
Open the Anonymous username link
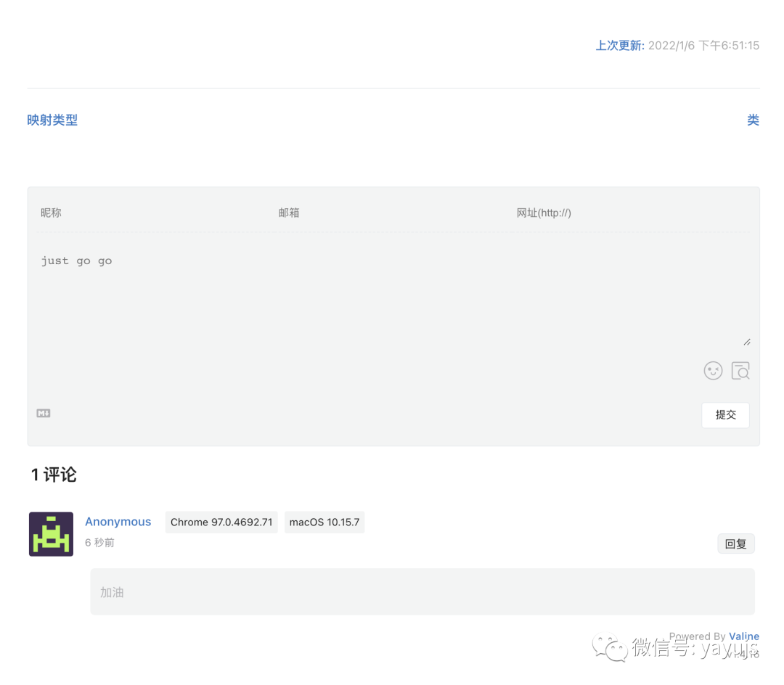[118, 522]
